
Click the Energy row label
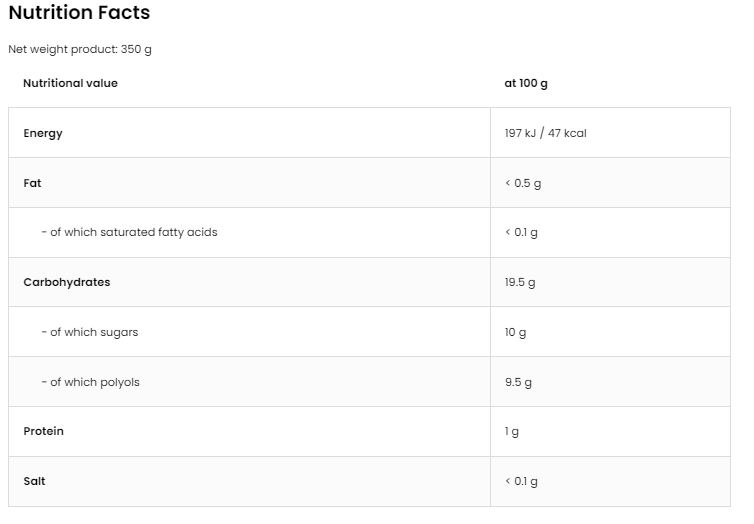point(43,133)
